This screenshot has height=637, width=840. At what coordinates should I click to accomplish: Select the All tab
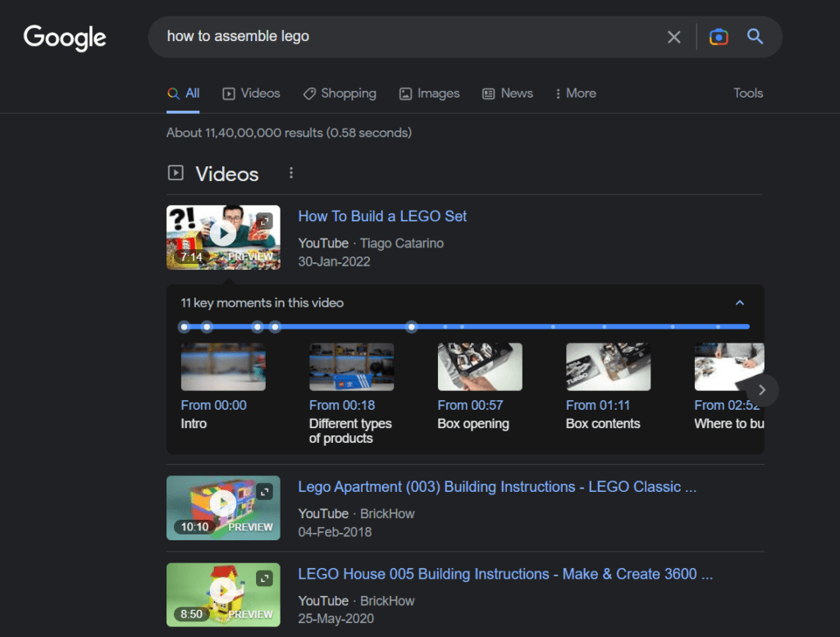point(183,93)
